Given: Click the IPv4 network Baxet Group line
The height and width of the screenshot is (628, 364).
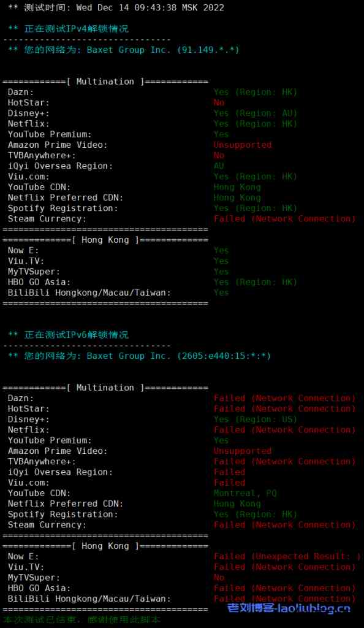Looking at the screenshot, I should click(x=123, y=50).
